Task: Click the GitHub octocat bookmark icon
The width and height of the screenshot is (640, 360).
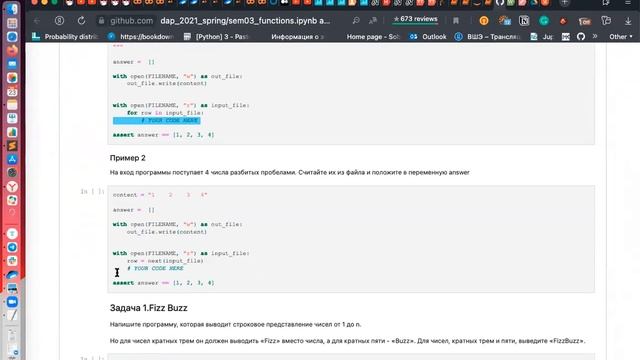Action: coord(580,37)
